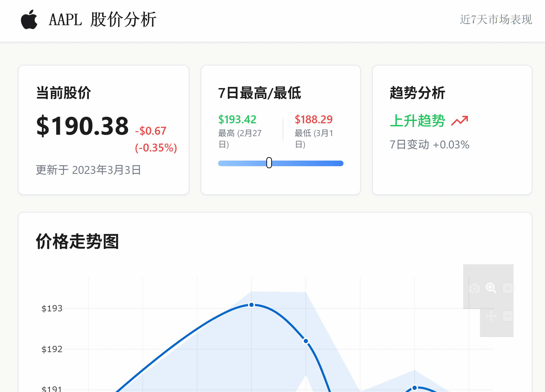The height and width of the screenshot is (392, 545).
Task: Click the camera download-plot icon
Action: pyautogui.click(x=474, y=288)
